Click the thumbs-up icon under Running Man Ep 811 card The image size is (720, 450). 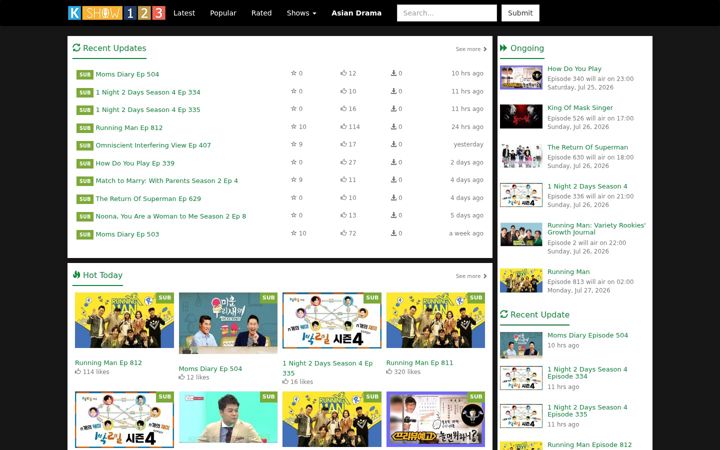click(x=389, y=371)
